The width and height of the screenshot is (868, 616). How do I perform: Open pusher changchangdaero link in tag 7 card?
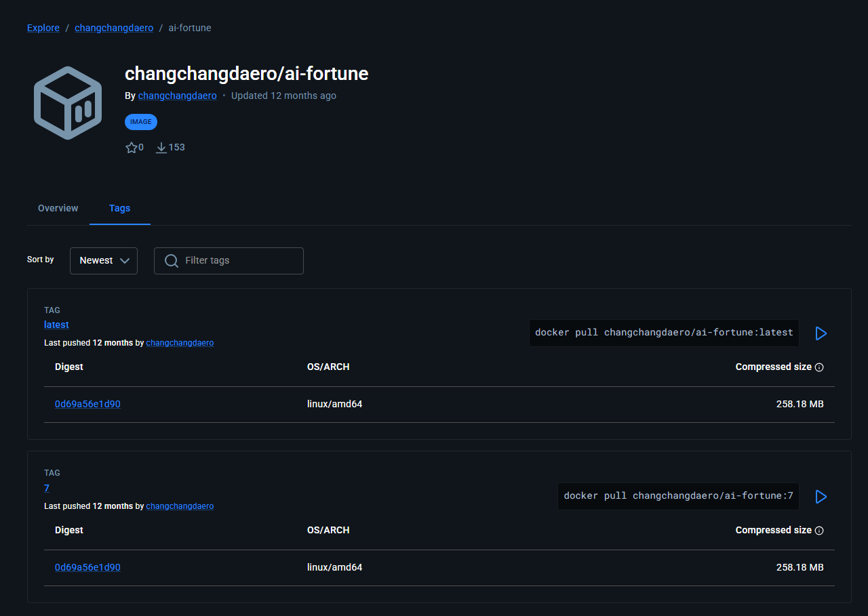click(x=180, y=506)
